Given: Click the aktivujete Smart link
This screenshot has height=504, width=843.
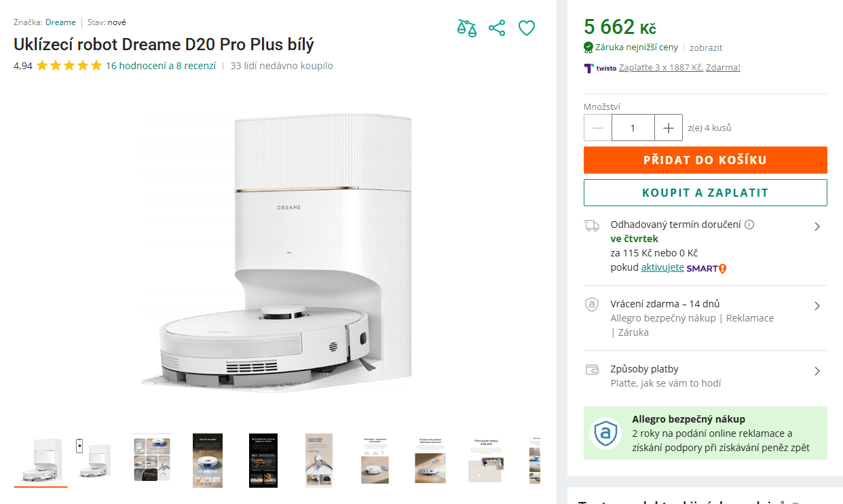Looking at the screenshot, I should pos(662,267).
